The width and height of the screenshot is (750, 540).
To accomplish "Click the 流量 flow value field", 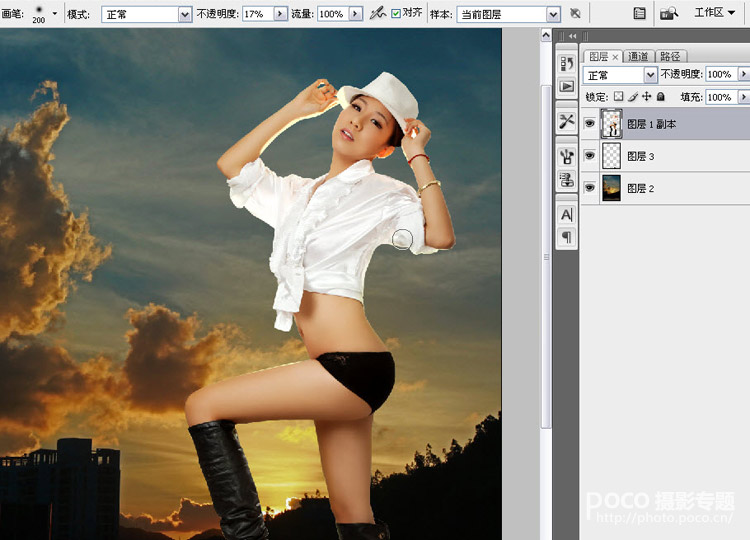I will (332, 14).
